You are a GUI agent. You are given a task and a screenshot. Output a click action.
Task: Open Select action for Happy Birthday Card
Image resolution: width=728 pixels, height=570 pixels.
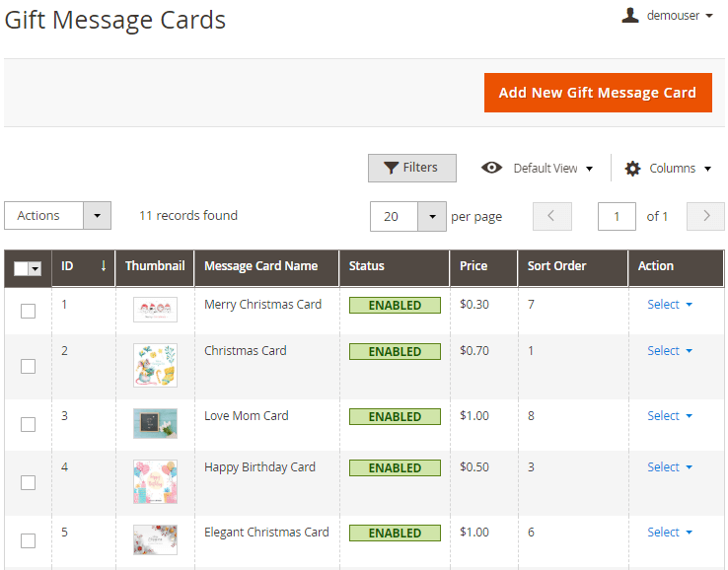click(670, 467)
